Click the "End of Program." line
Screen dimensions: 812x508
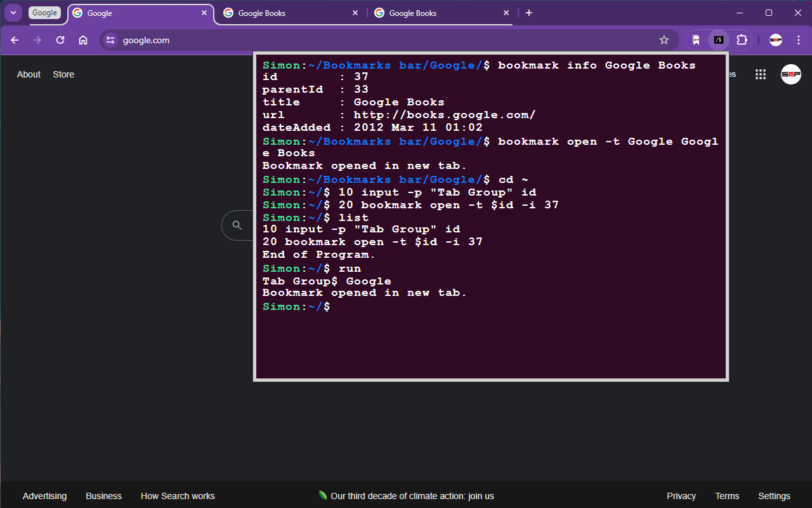click(319, 255)
